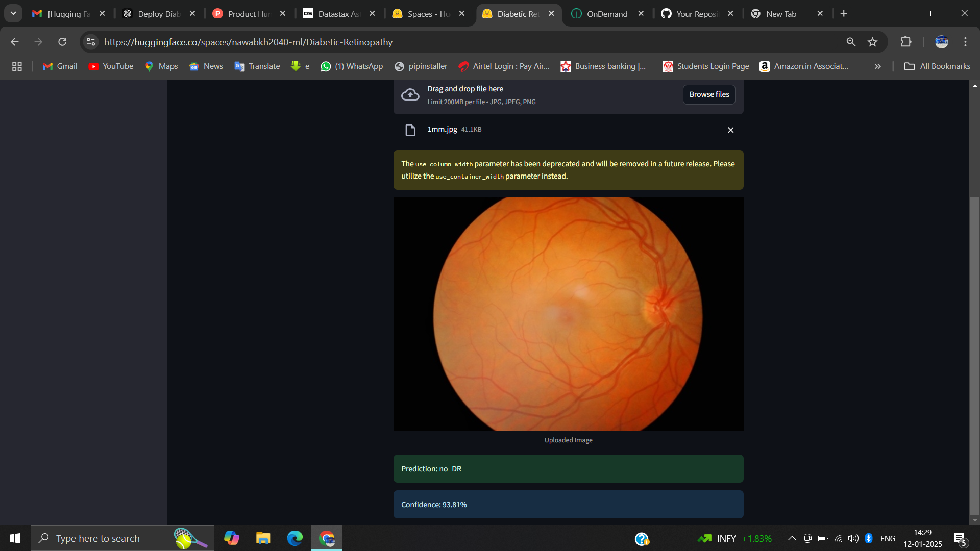This screenshot has width=980, height=551.
Task: Click the zoom magnifier icon in address bar
Action: click(851, 42)
